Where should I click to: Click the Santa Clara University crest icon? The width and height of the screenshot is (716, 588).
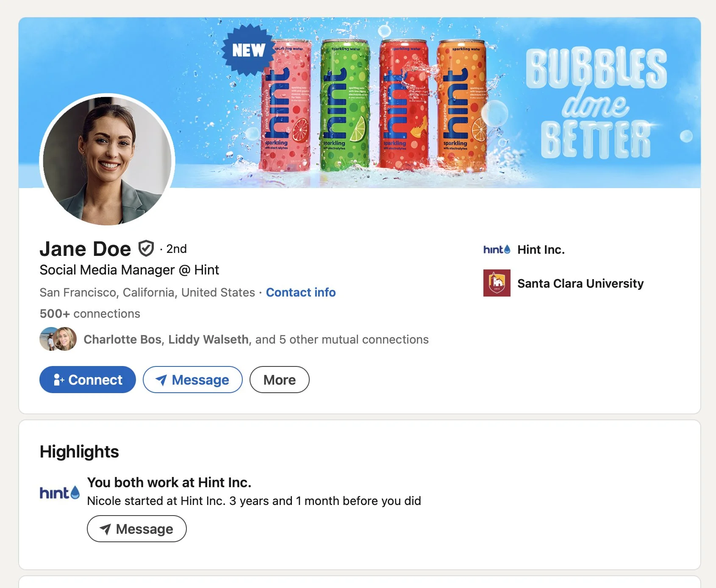point(497,283)
